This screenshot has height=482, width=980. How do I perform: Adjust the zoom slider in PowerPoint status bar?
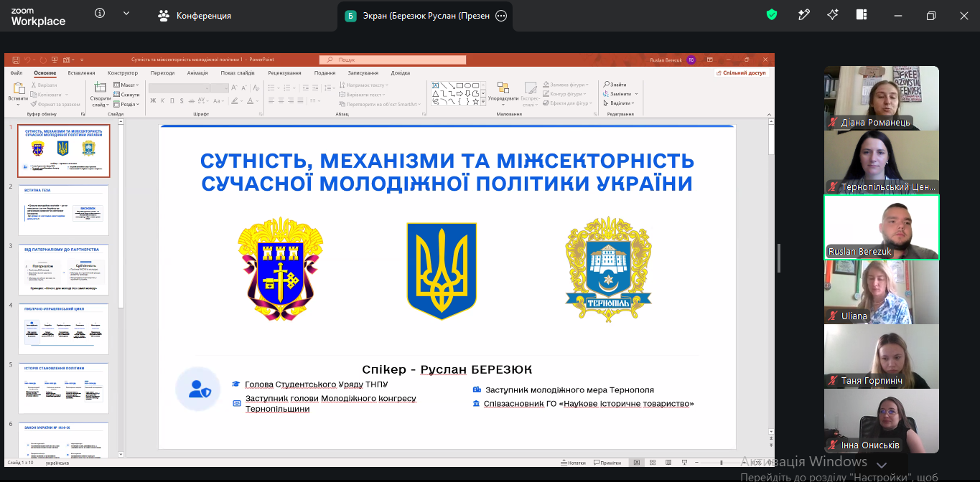tap(721, 463)
